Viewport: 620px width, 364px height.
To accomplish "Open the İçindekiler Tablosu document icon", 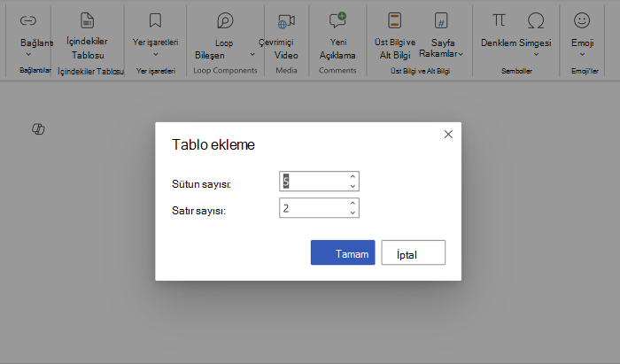I will click(x=87, y=20).
